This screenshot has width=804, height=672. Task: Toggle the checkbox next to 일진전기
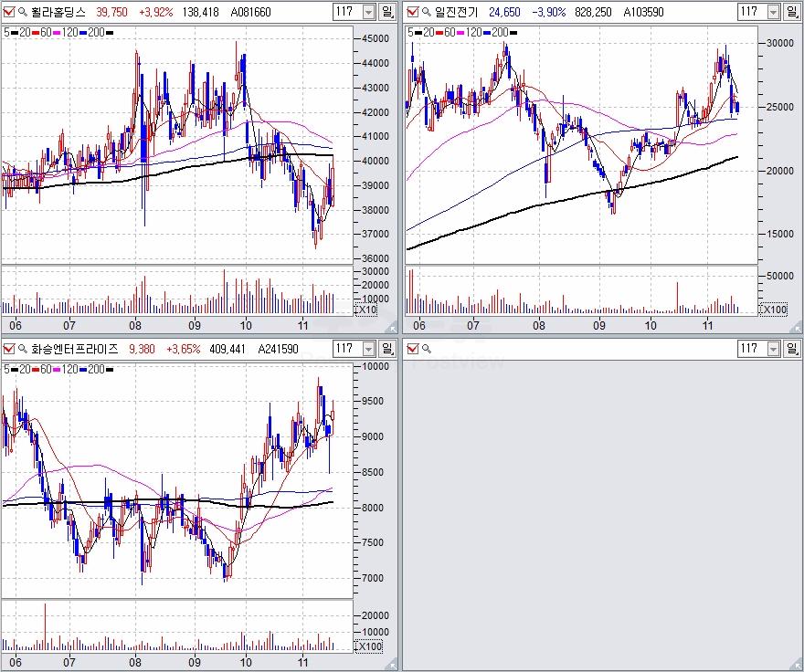[412, 12]
